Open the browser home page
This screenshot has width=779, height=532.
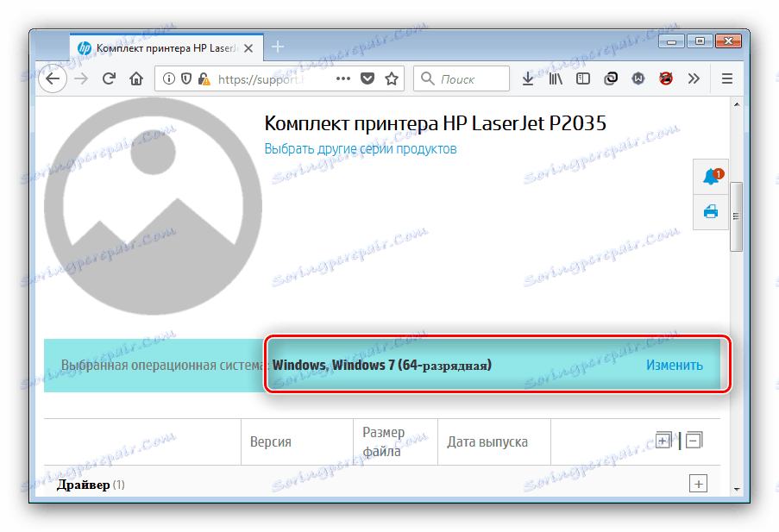[136, 78]
